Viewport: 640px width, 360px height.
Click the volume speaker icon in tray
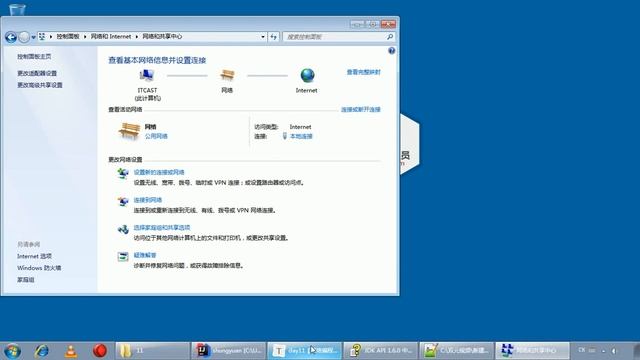point(614,351)
